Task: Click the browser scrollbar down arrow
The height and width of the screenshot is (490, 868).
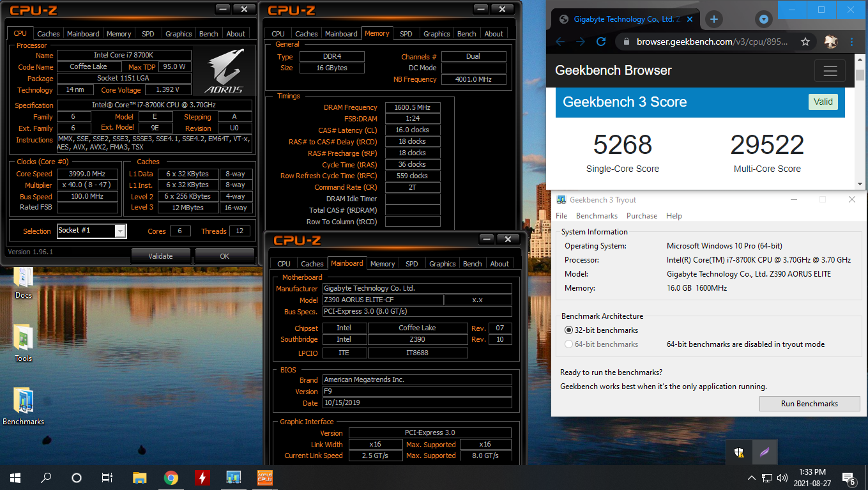Action: pyautogui.click(x=860, y=184)
